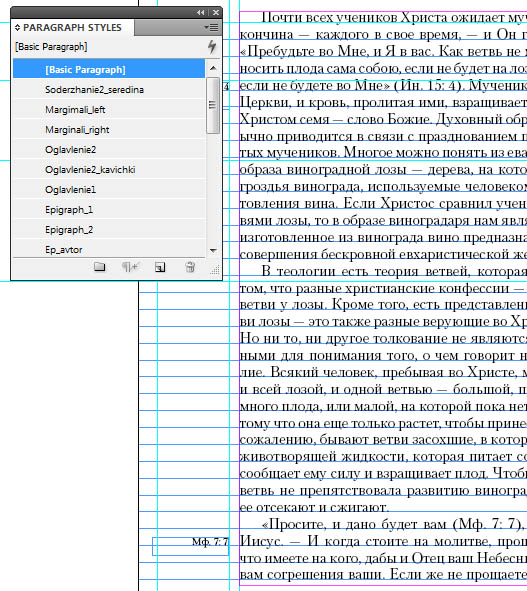Click the paragraph starting 'В теологии есть'
The image size is (527, 591).
383,389
